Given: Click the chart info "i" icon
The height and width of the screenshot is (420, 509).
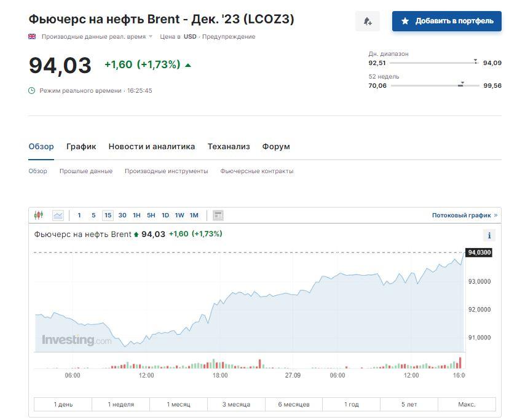Looking at the screenshot, I should point(490,235).
